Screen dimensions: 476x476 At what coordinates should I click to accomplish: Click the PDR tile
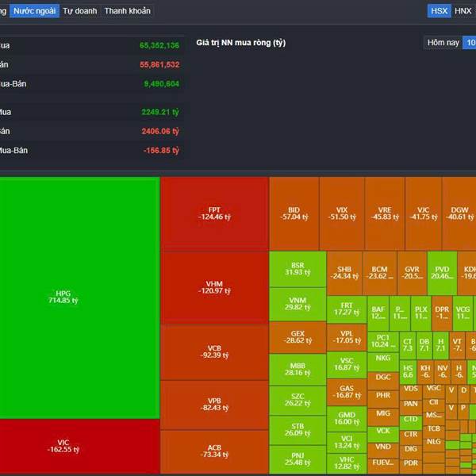coord(411,466)
